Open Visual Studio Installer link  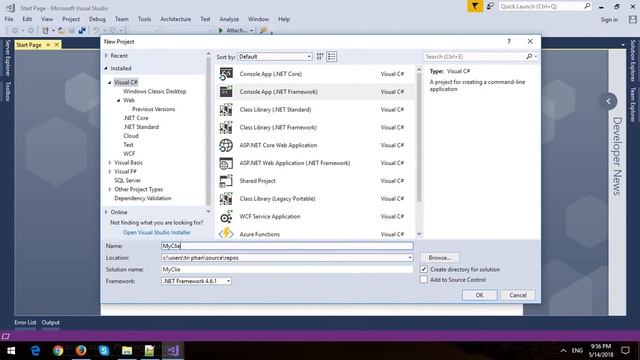click(x=157, y=232)
